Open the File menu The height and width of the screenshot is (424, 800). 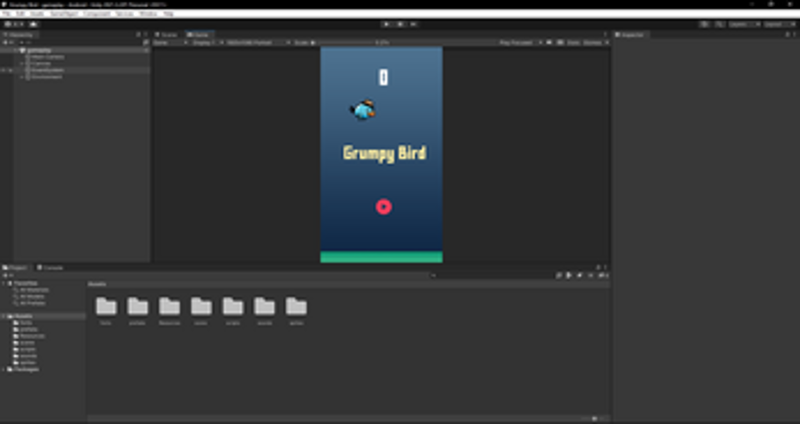coord(7,14)
